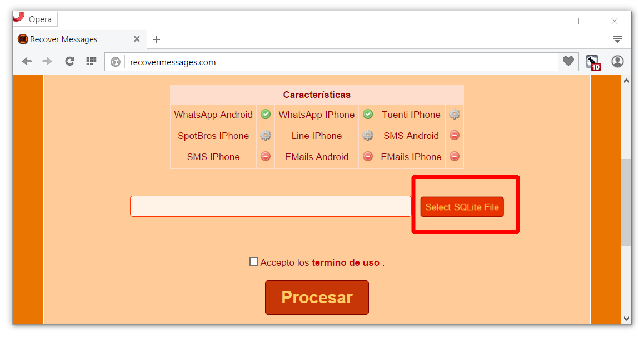This screenshot has height=337, width=644.
Task: Open the tab menu dropdown at top right
Action: coord(617,39)
